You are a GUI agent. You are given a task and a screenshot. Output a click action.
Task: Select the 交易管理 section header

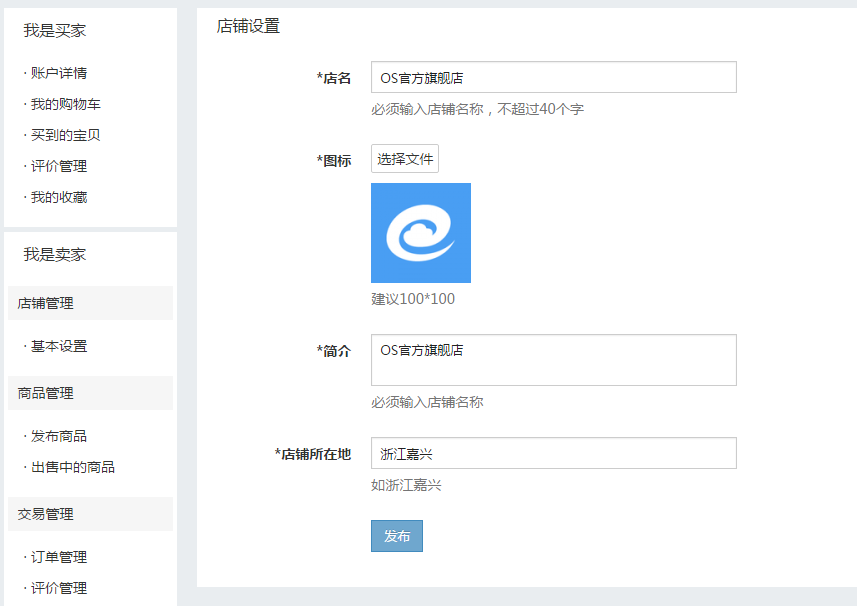point(90,514)
